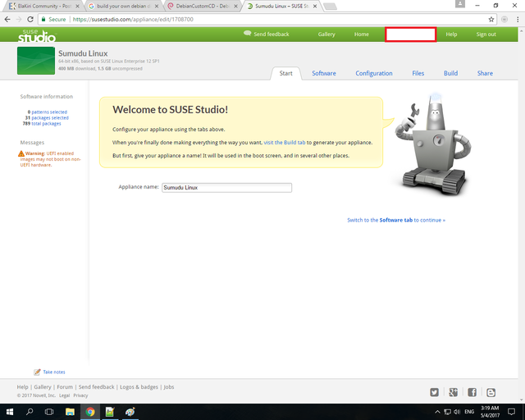Switch to the Build tab

coord(450,73)
